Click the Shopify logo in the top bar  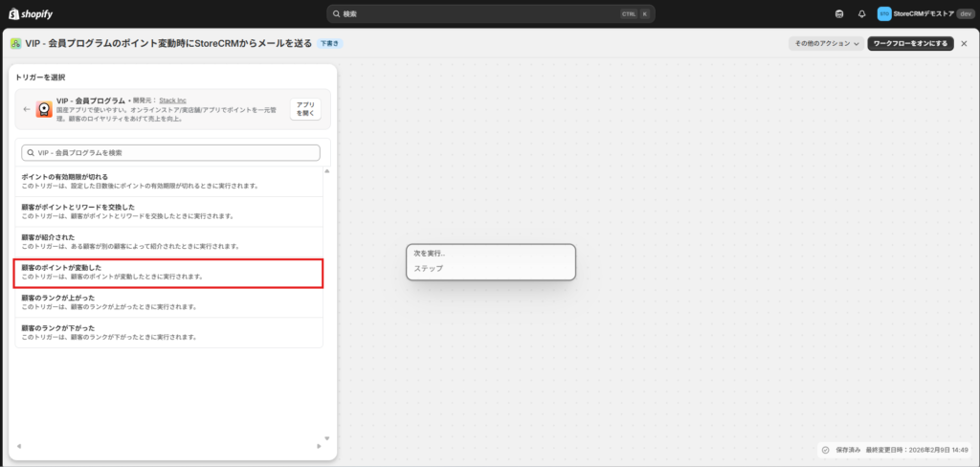tap(33, 13)
